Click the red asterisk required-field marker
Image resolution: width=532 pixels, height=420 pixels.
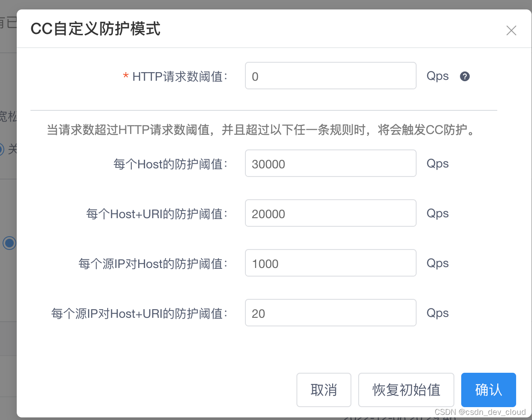pyautogui.click(x=125, y=76)
